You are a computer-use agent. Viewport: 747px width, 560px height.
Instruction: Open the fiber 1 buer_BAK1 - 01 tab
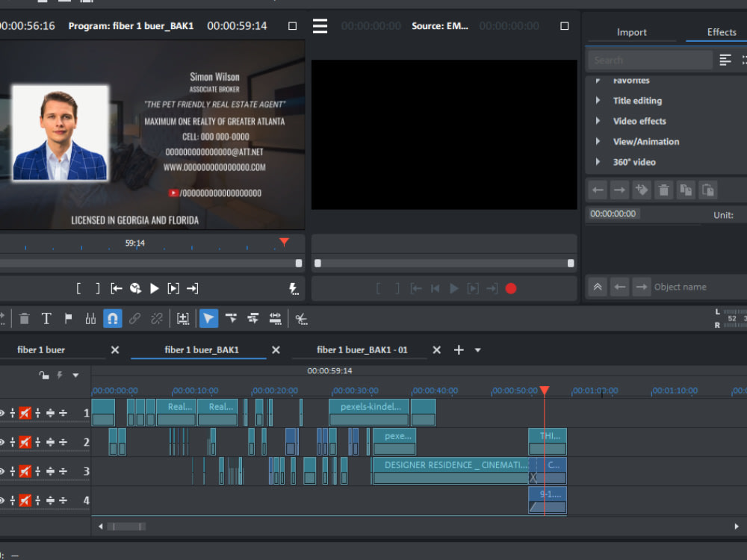coord(362,350)
